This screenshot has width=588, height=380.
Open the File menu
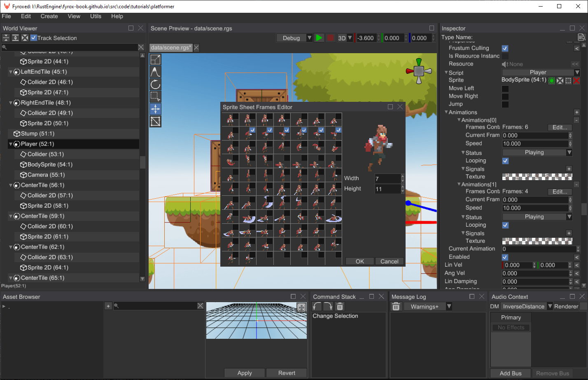pos(6,16)
